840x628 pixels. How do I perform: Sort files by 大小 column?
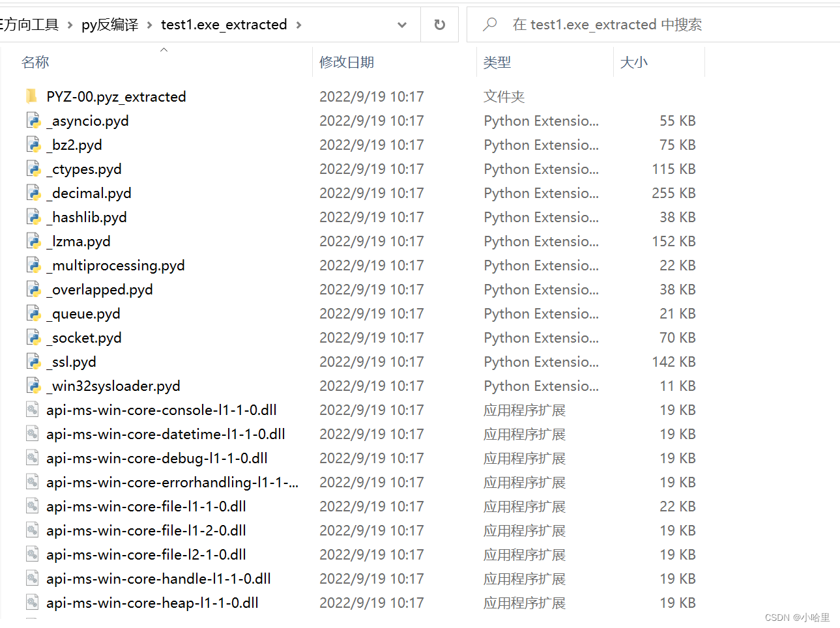(634, 62)
